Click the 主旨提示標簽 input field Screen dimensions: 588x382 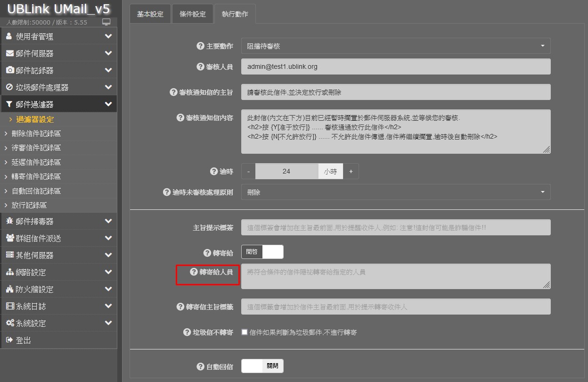(395, 227)
